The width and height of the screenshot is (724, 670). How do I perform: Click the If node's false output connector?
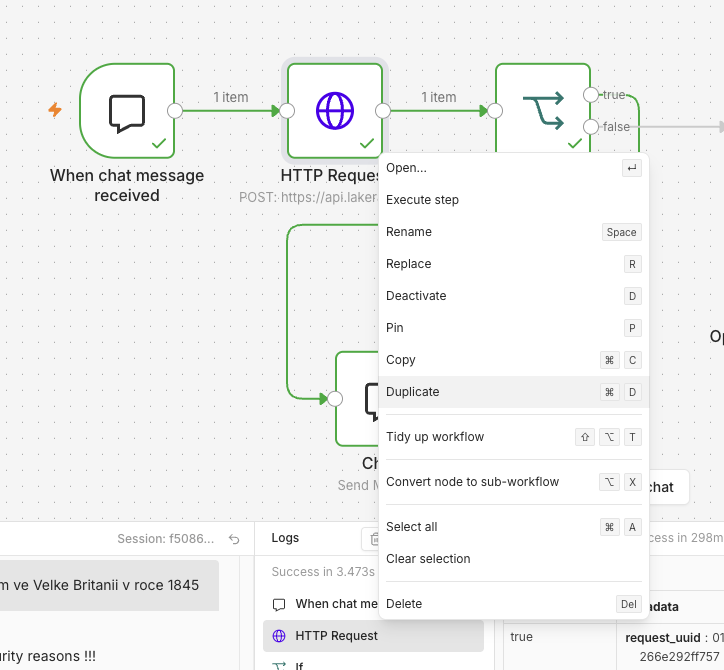[x=591, y=127]
